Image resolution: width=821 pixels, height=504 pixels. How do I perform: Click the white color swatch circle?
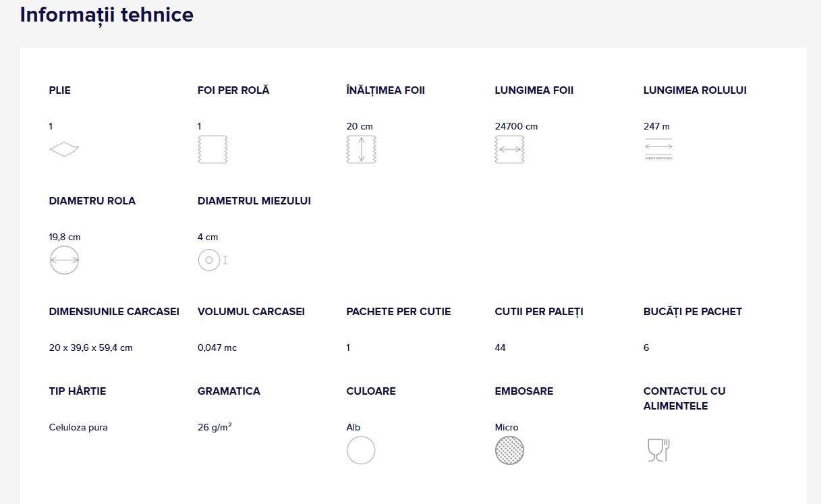(x=361, y=450)
